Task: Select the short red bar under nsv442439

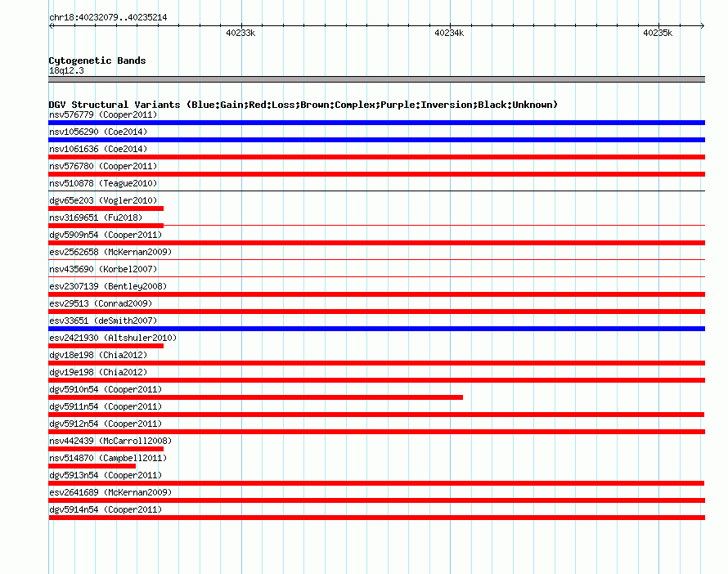Action: pyautogui.click(x=106, y=449)
